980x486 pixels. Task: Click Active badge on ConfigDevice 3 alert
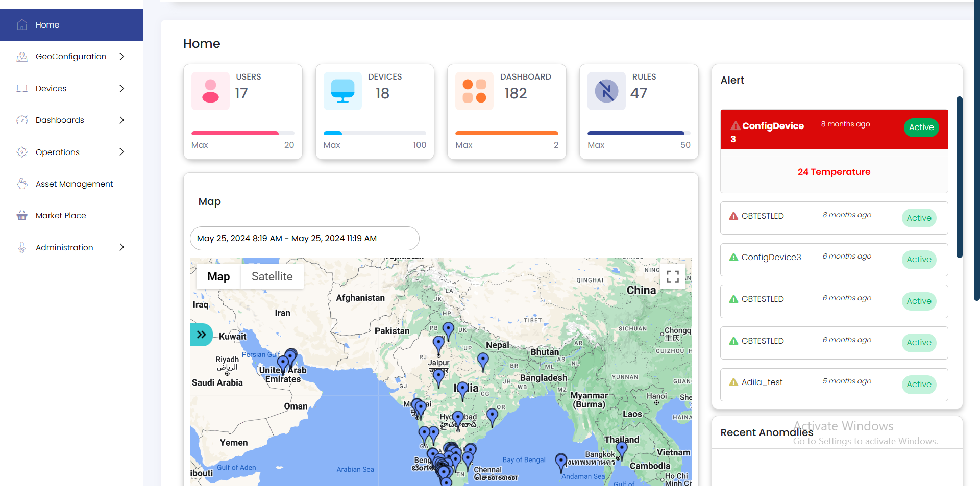pyautogui.click(x=921, y=127)
